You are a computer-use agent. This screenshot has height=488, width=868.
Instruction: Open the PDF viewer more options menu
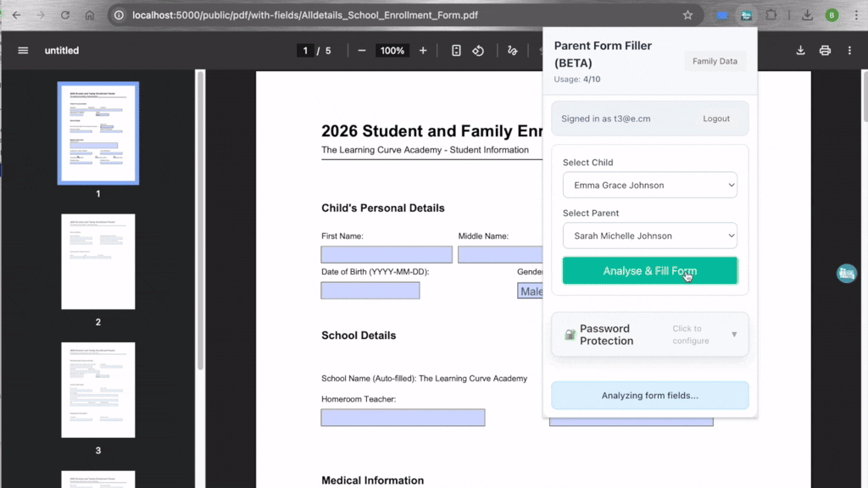click(x=850, y=50)
